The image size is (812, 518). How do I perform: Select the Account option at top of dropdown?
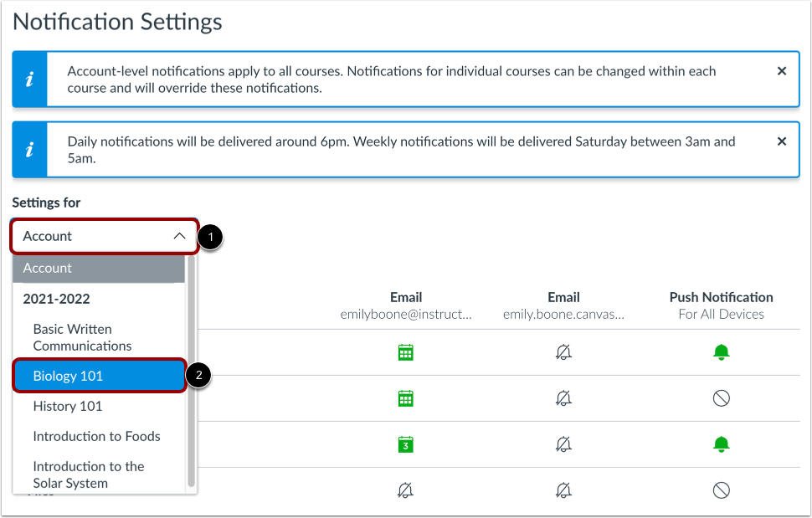click(47, 268)
